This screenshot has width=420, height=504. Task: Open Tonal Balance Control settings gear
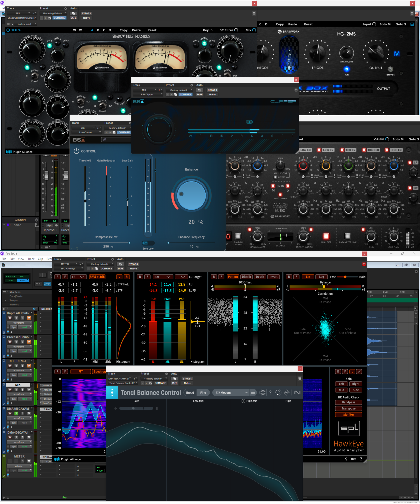[x=263, y=392]
